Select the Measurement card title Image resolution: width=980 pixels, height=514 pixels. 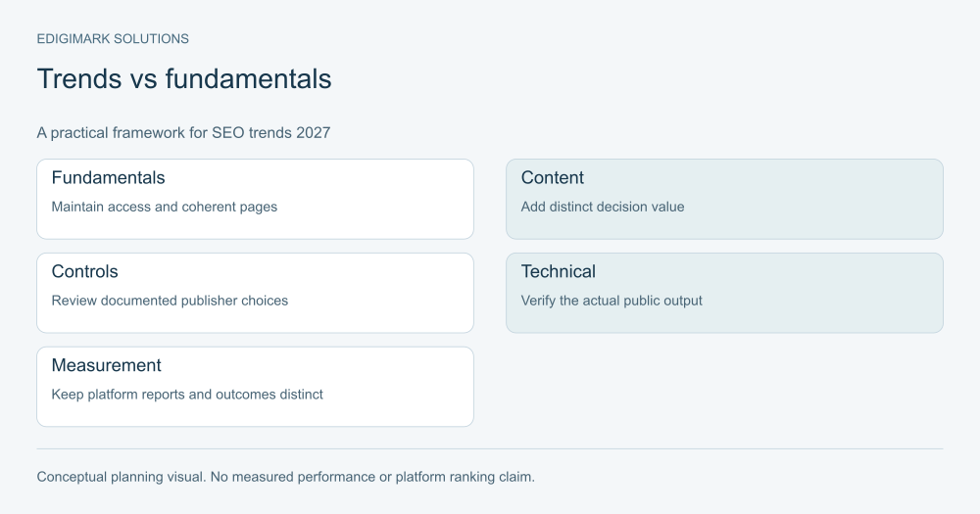tap(106, 365)
